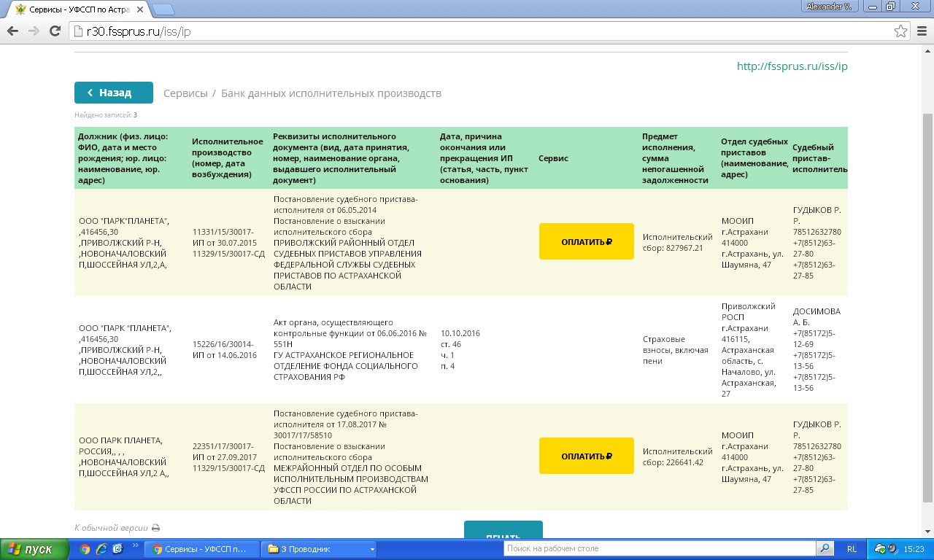Open the cloud sync tray icon
This screenshot has height=560, width=934.
880,549
